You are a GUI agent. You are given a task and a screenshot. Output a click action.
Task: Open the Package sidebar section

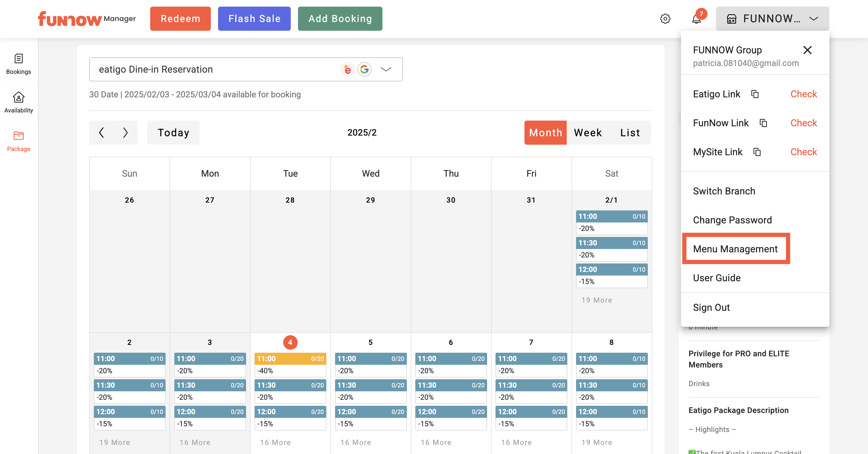click(18, 141)
